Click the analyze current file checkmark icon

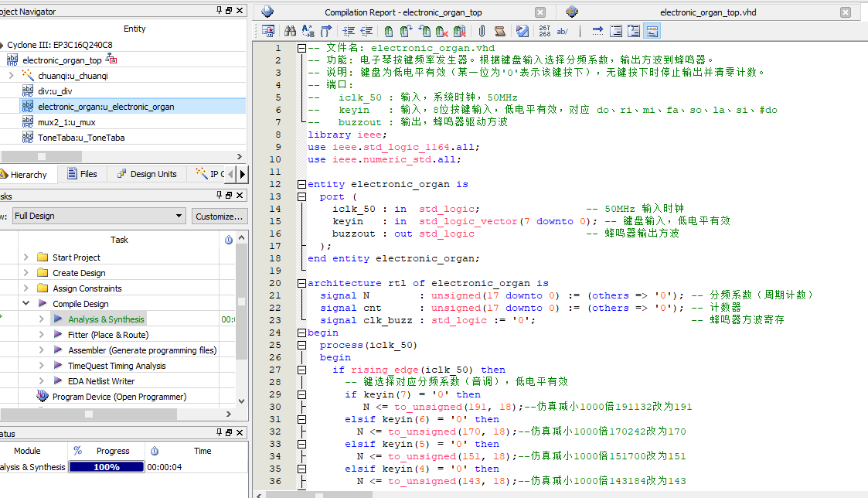click(x=522, y=31)
